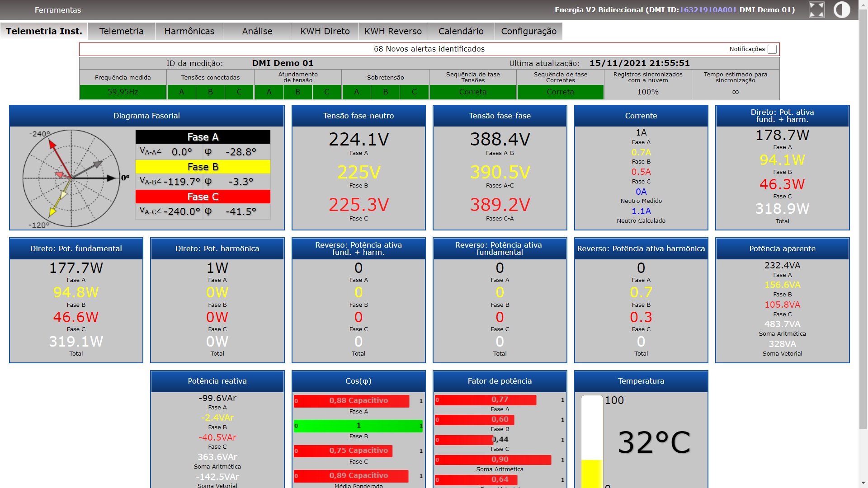The height and width of the screenshot is (488, 868).
Task: Toggle the contrast theme icon
Action: (842, 10)
